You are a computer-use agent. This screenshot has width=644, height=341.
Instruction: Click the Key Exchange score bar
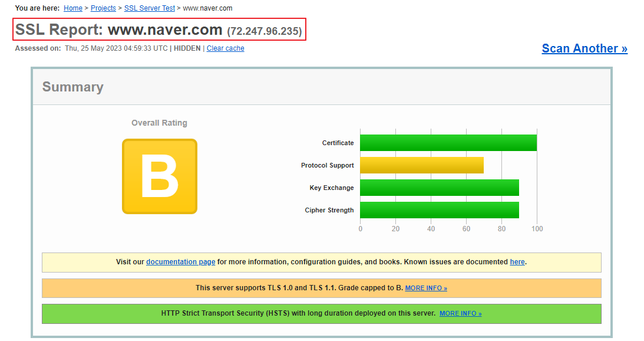(x=440, y=188)
